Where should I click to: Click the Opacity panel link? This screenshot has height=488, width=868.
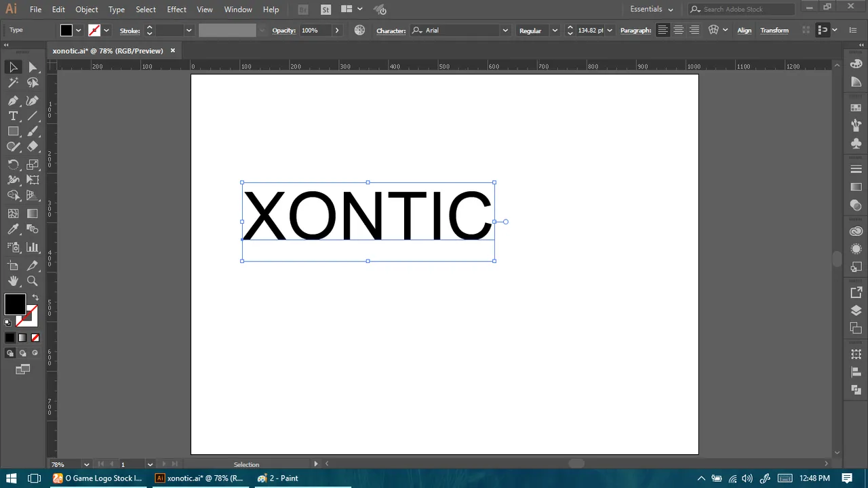284,30
